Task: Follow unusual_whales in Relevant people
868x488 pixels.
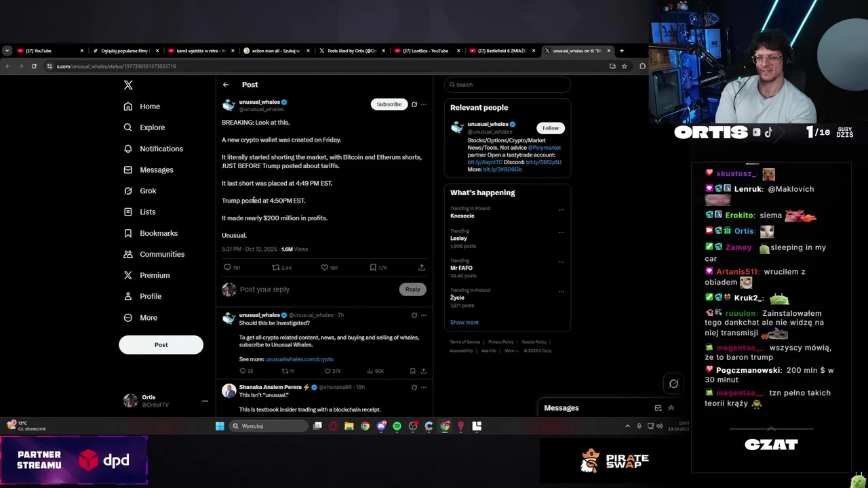Action: (x=551, y=128)
